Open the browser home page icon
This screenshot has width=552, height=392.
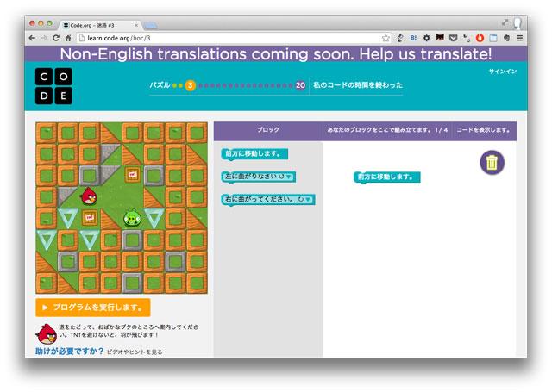pyautogui.click(x=68, y=38)
